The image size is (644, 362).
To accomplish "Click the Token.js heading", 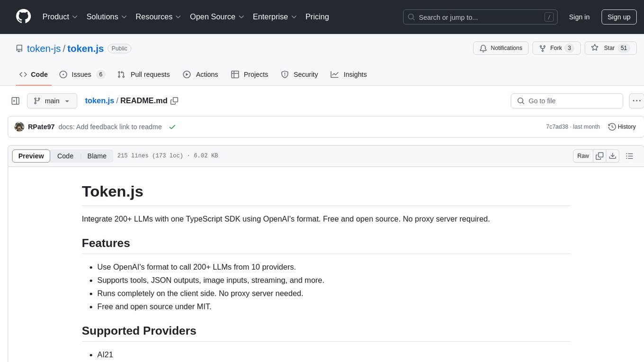I will [113, 191].
